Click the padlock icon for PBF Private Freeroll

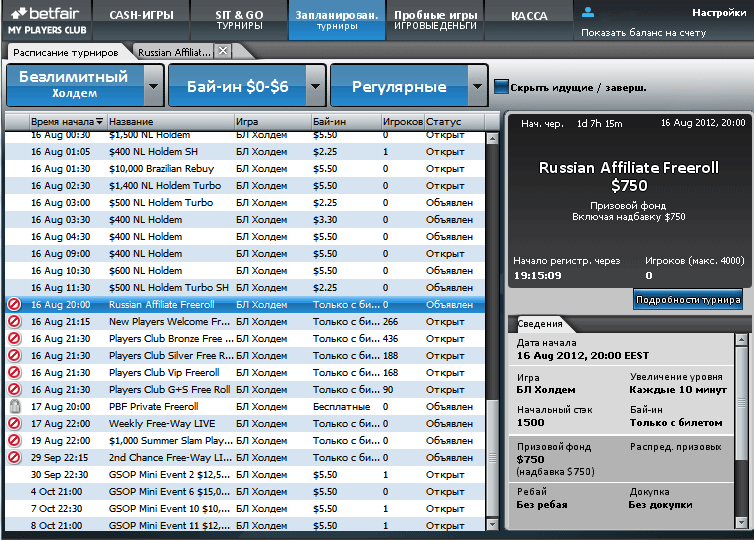coord(15,406)
